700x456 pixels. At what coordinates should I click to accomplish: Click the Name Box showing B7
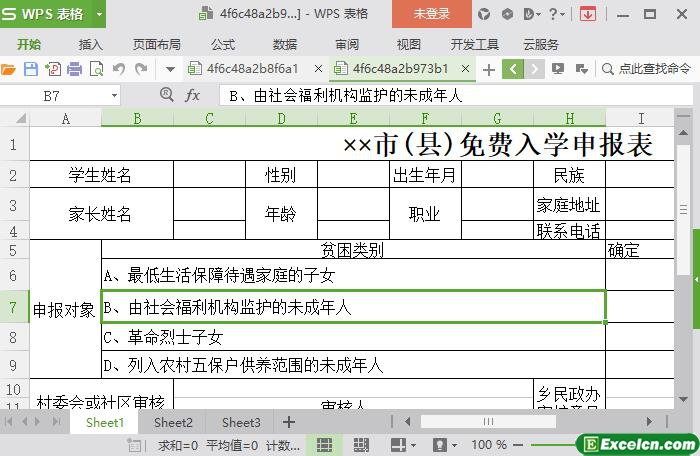coord(51,96)
